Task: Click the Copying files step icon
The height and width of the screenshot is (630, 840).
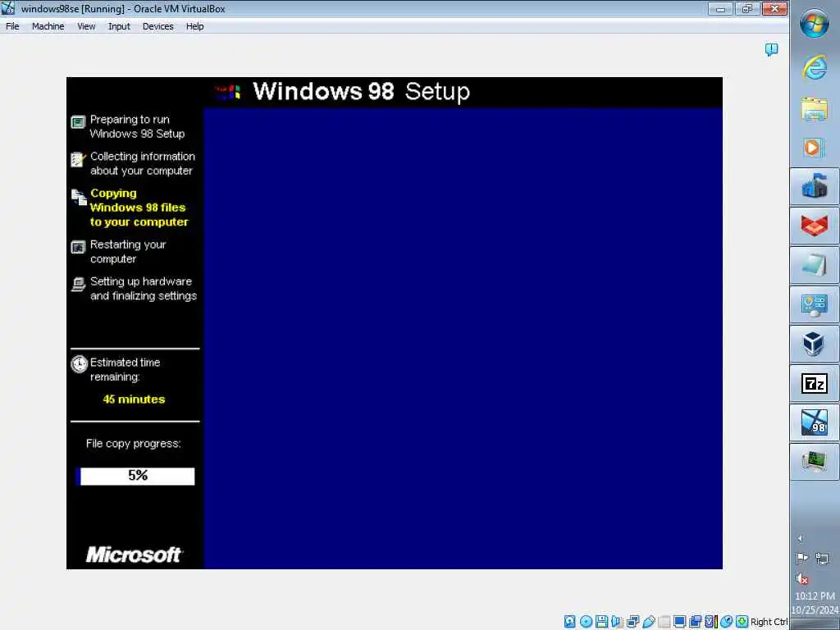Action: tap(80, 197)
